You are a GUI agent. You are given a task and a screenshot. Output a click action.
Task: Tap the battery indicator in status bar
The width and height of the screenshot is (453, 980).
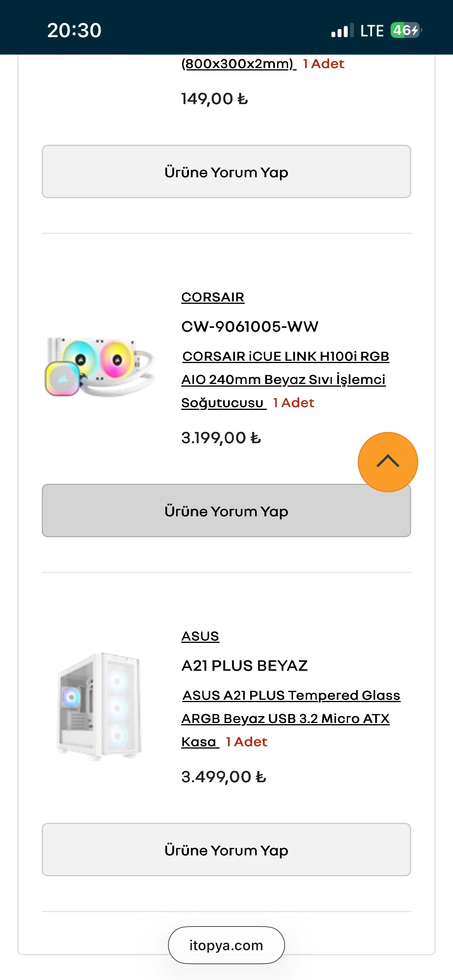tap(406, 30)
